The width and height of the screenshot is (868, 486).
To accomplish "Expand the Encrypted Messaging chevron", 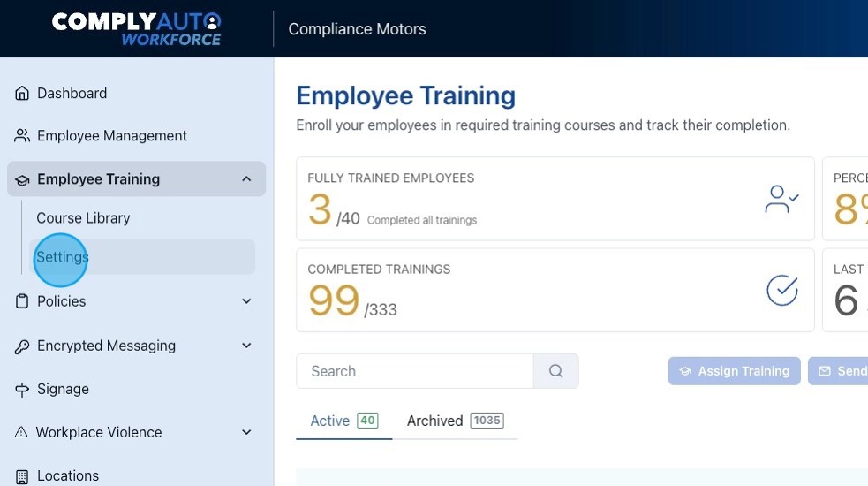I will point(246,346).
